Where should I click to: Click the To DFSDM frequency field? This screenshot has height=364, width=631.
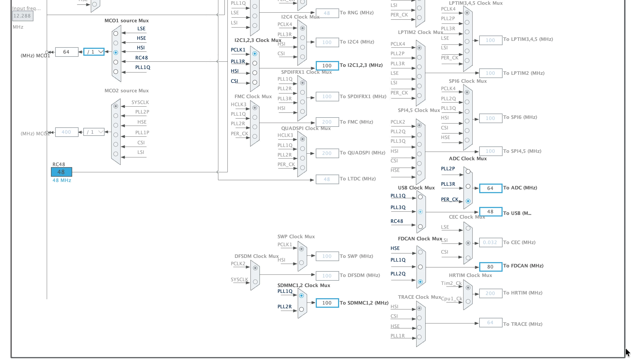click(x=327, y=276)
